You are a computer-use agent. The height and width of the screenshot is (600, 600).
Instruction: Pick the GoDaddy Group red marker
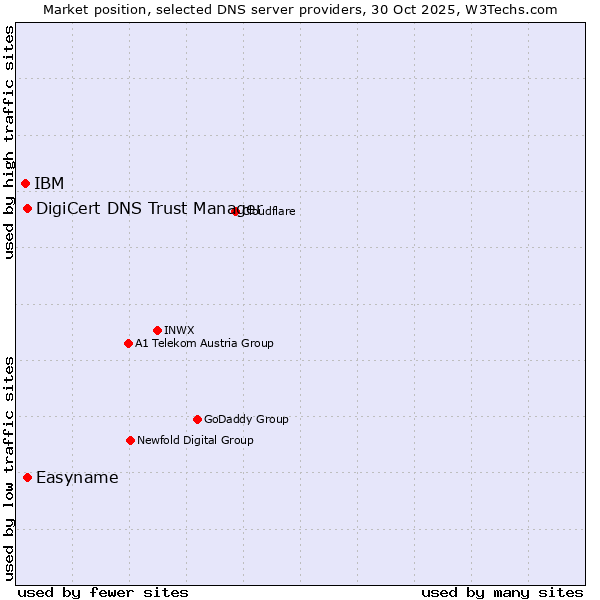197,419
